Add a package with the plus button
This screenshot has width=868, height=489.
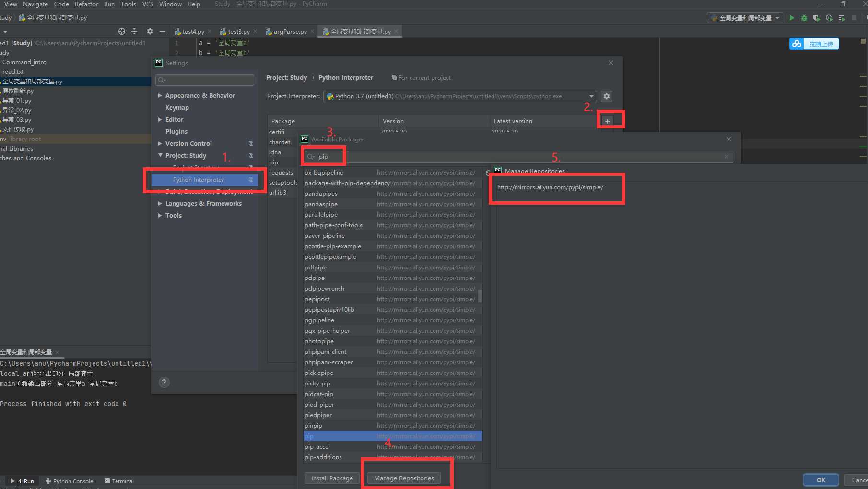[x=608, y=121]
